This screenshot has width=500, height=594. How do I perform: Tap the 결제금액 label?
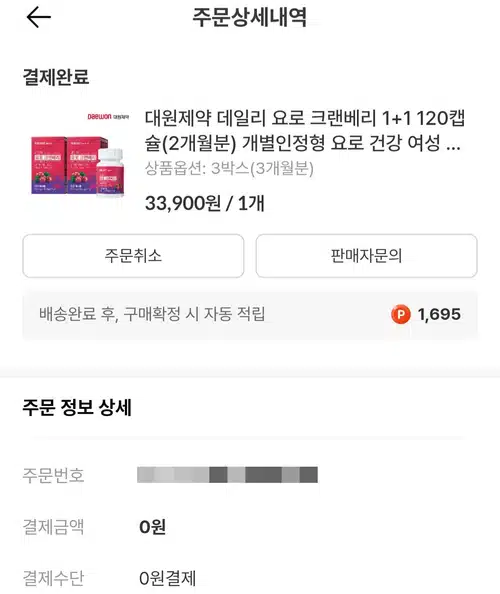pos(53,527)
